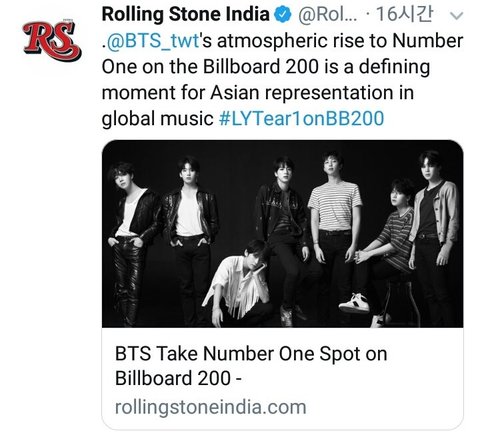
Task: Visit the rollingstoneindia.com domain link
Action: [211, 407]
